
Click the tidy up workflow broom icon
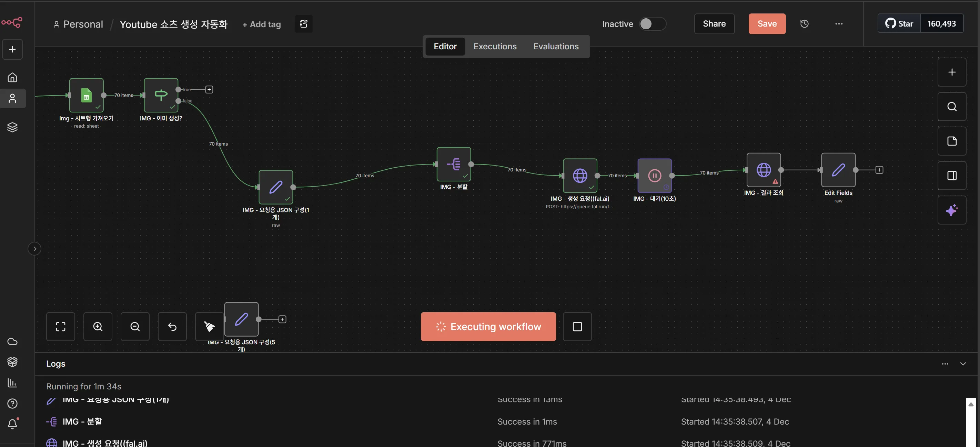[x=209, y=327]
